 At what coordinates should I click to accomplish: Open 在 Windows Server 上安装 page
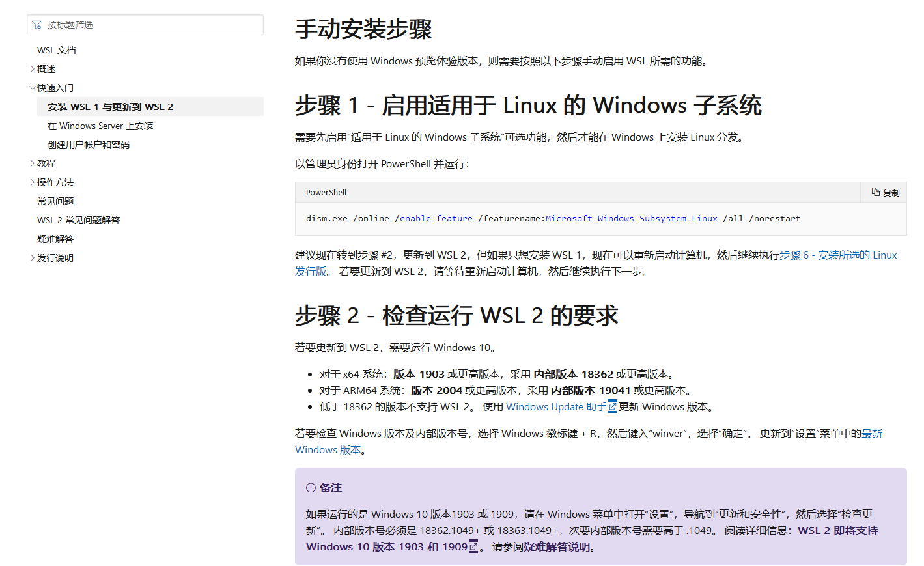tap(100, 126)
